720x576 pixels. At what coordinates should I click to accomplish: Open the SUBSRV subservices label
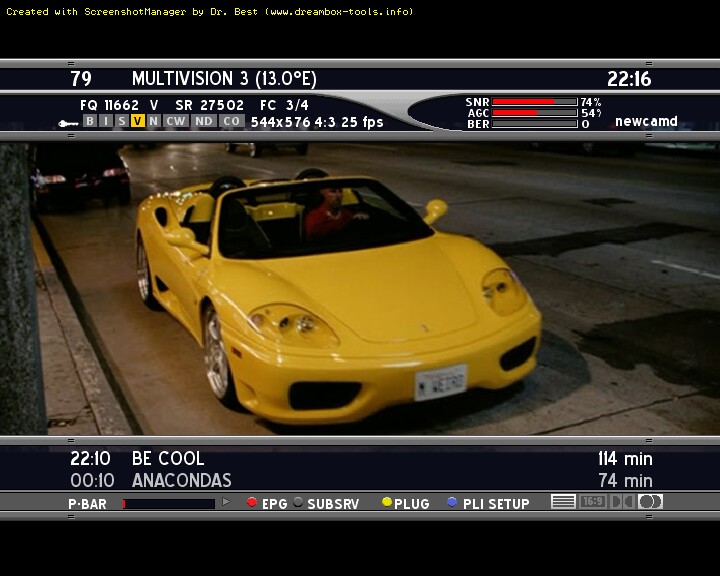[333, 504]
